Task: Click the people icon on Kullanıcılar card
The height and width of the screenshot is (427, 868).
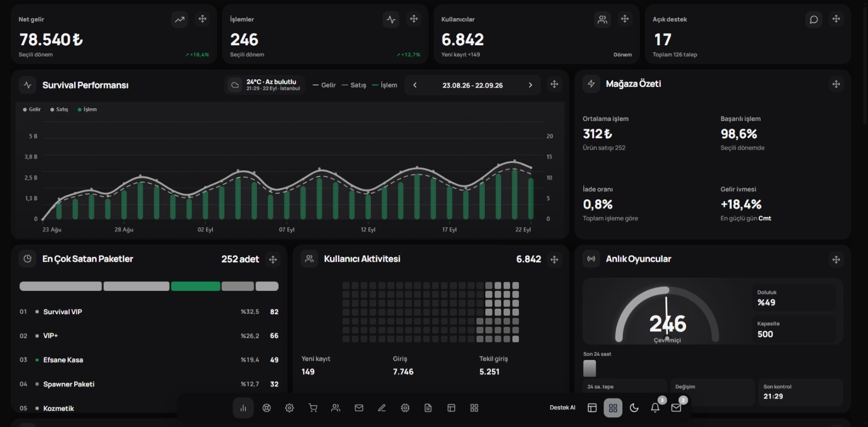Action: [602, 19]
